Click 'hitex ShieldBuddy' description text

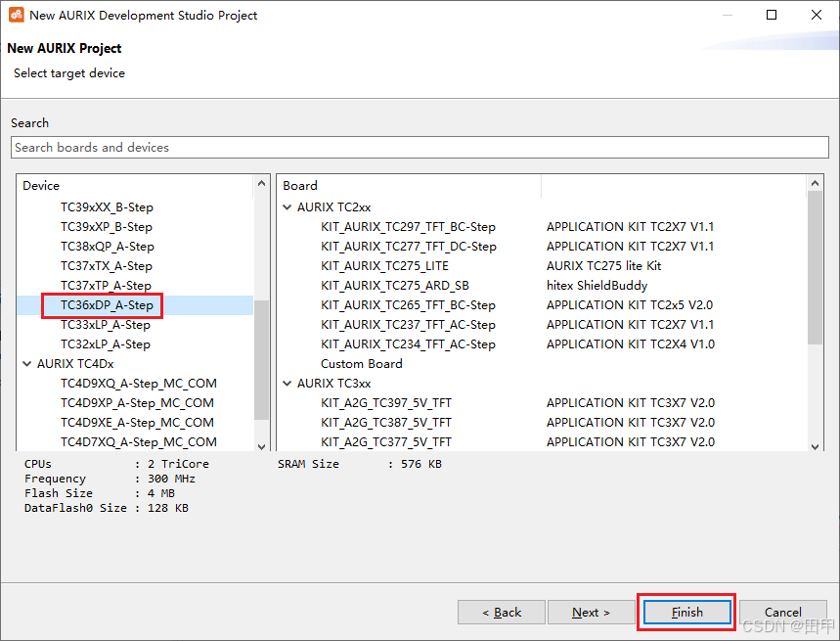(x=597, y=286)
